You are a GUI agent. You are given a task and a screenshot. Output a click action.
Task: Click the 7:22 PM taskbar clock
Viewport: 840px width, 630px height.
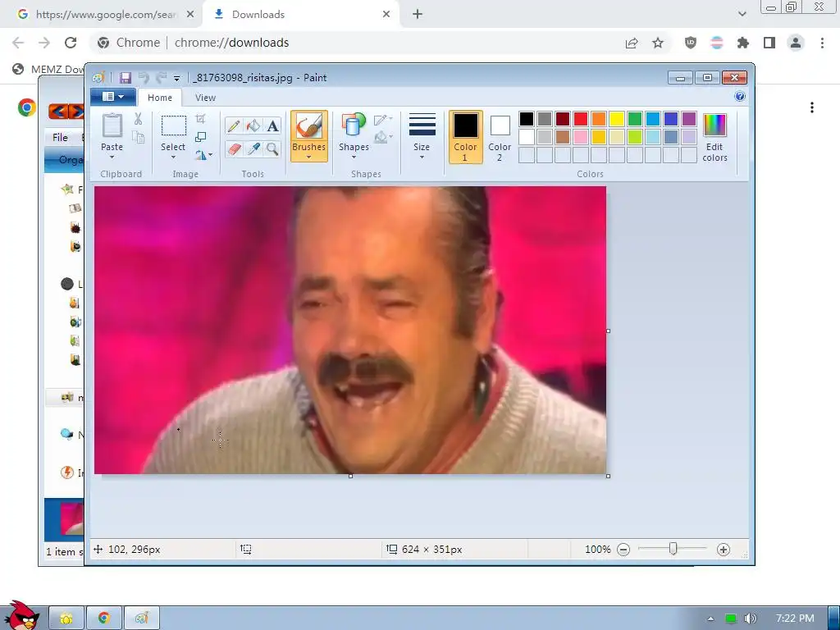[795, 619]
